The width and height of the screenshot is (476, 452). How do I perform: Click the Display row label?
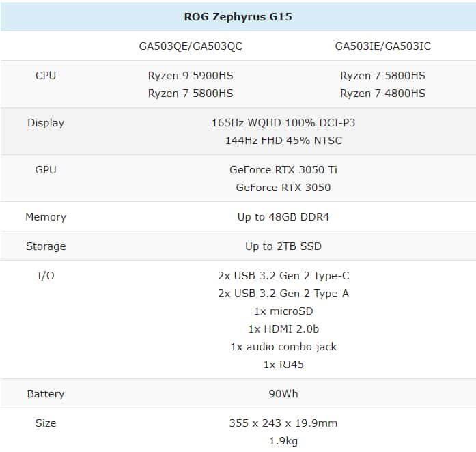[46, 123]
